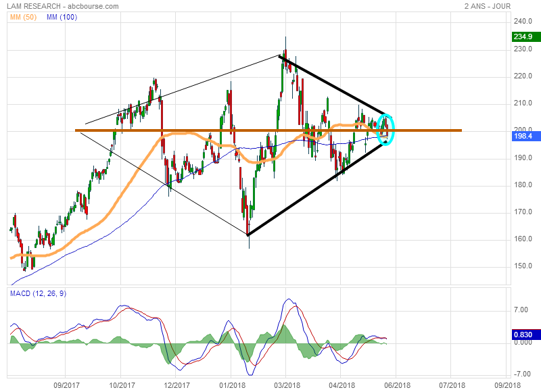Image resolution: width=541 pixels, height=392 pixels.
Task: Click the 07/2018 date label
Action: coord(452,385)
